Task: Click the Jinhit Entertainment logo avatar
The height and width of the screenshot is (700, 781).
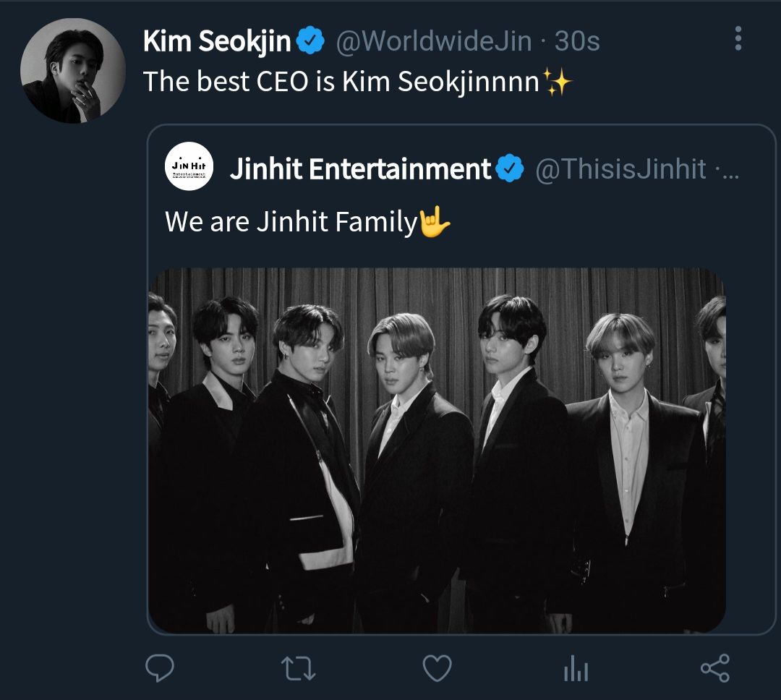Action: point(189,167)
